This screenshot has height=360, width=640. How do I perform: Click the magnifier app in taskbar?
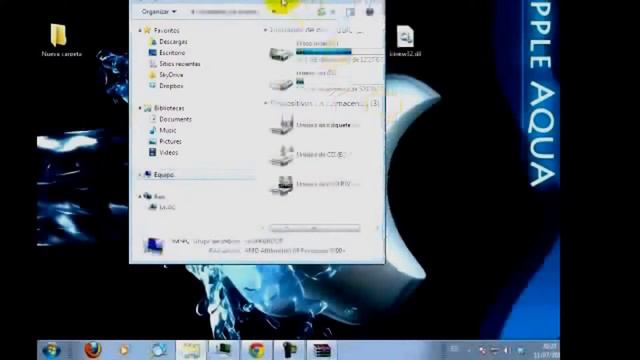[158, 351]
